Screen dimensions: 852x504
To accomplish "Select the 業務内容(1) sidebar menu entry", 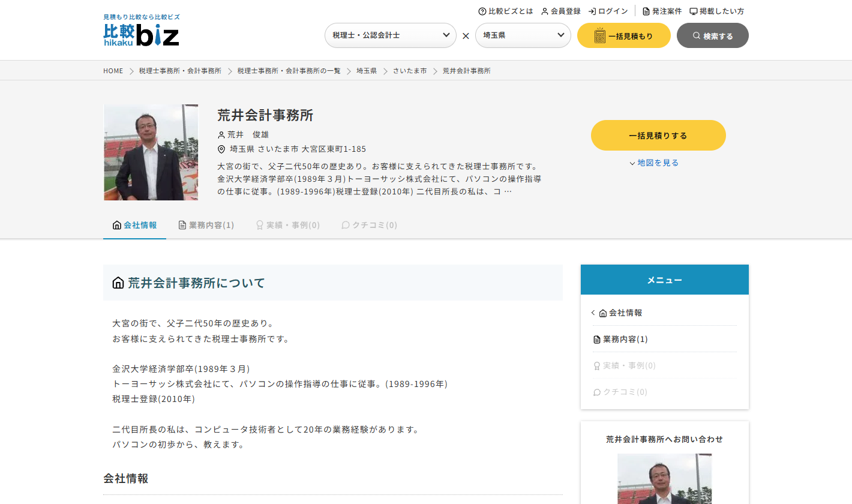I will coord(624,339).
